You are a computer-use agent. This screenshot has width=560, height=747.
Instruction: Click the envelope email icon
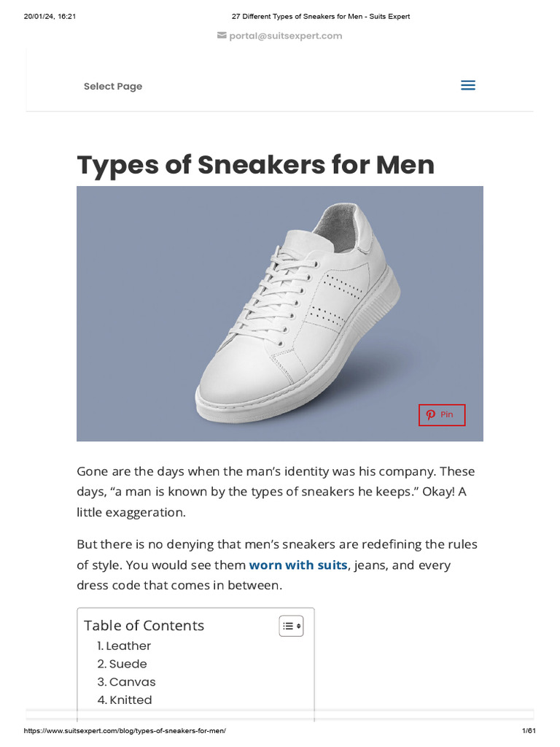coord(222,36)
